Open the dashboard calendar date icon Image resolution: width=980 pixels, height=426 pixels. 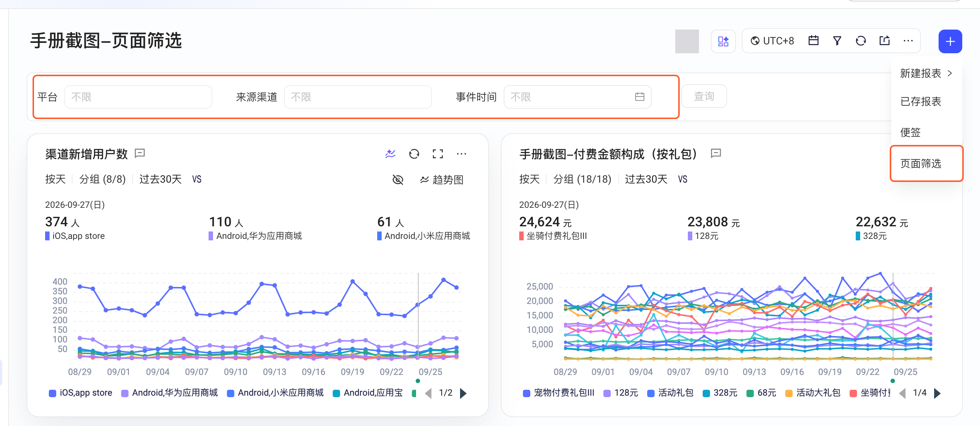813,40
